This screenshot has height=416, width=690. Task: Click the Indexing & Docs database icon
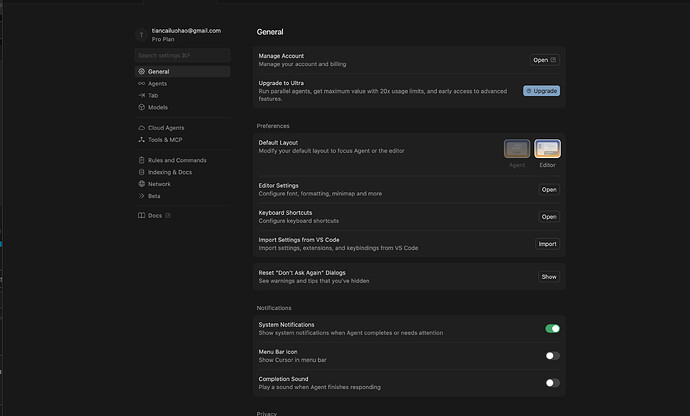pyautogui.click(x=141, y=172)
